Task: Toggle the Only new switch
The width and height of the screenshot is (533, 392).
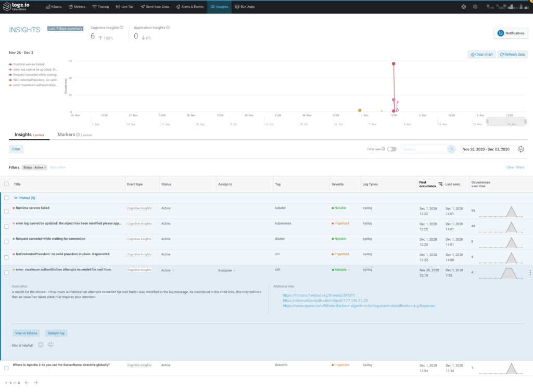Action: tap(391, 149)
